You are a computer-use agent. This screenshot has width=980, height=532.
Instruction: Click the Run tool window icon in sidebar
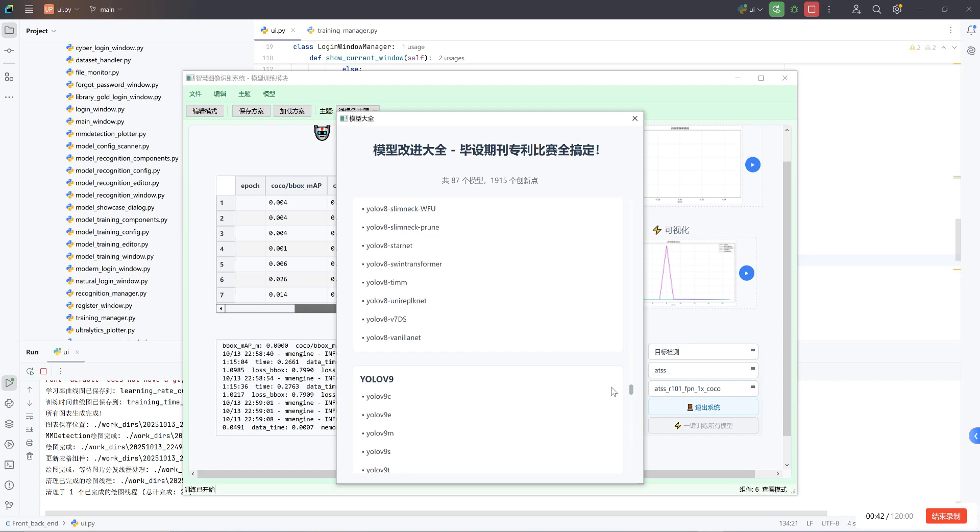coord(9,382)
